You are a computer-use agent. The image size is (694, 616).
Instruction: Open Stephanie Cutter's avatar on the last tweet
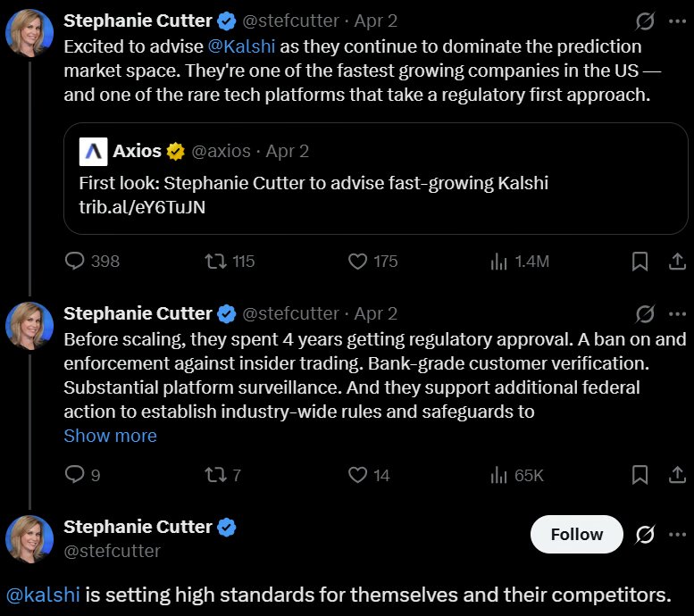[29, 539]
